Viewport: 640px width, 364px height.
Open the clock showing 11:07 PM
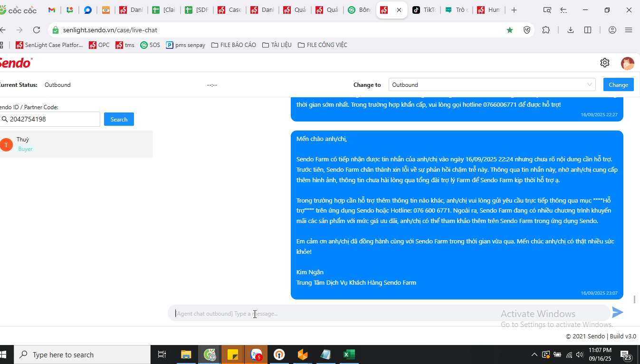(x=600, y=355)
